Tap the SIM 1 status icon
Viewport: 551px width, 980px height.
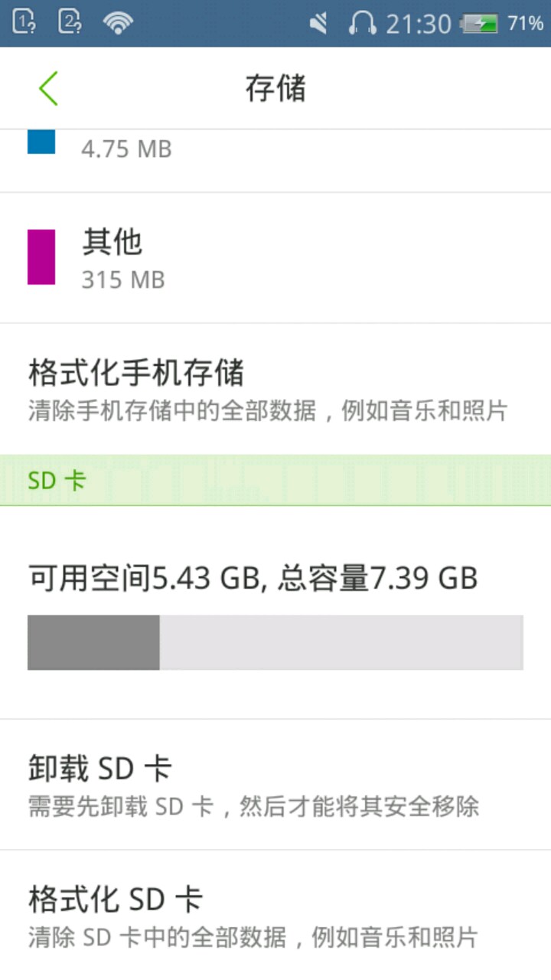click(x=24, y=22)
